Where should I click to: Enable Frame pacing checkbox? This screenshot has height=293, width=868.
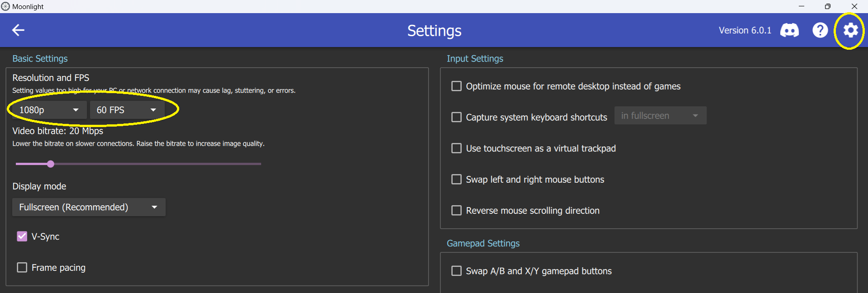(22, 268)
